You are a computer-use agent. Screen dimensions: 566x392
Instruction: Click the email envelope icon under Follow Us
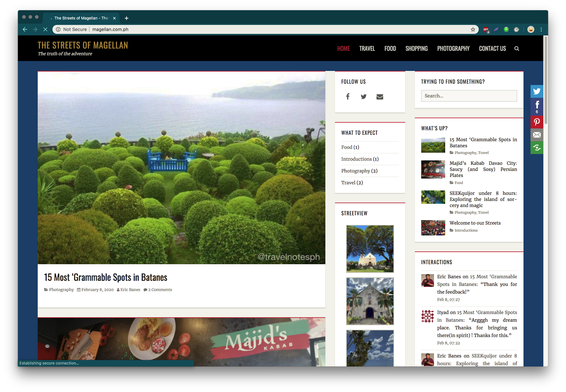[x=380, y=97]
